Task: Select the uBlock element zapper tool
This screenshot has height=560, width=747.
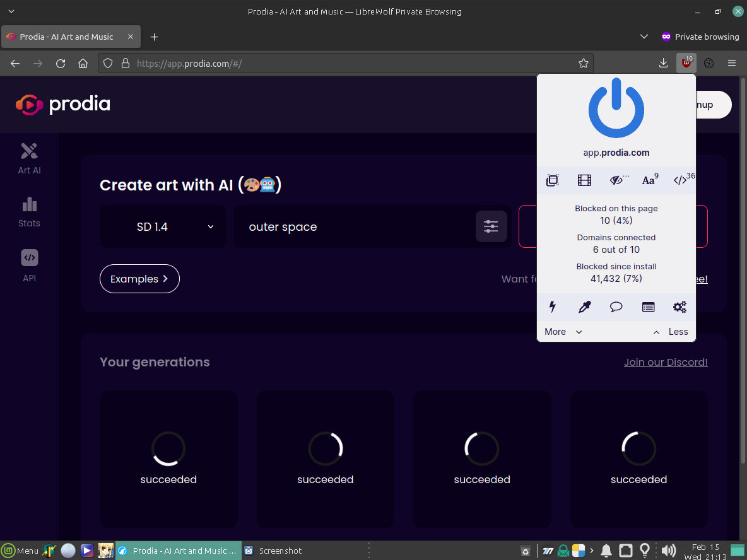Action: 553,307
